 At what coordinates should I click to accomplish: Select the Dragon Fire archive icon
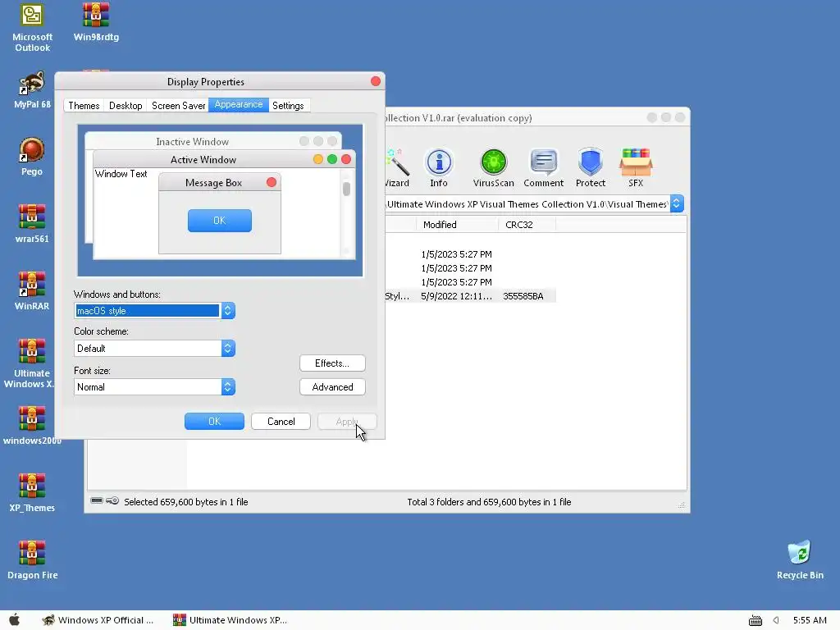[x=32, y=560]
